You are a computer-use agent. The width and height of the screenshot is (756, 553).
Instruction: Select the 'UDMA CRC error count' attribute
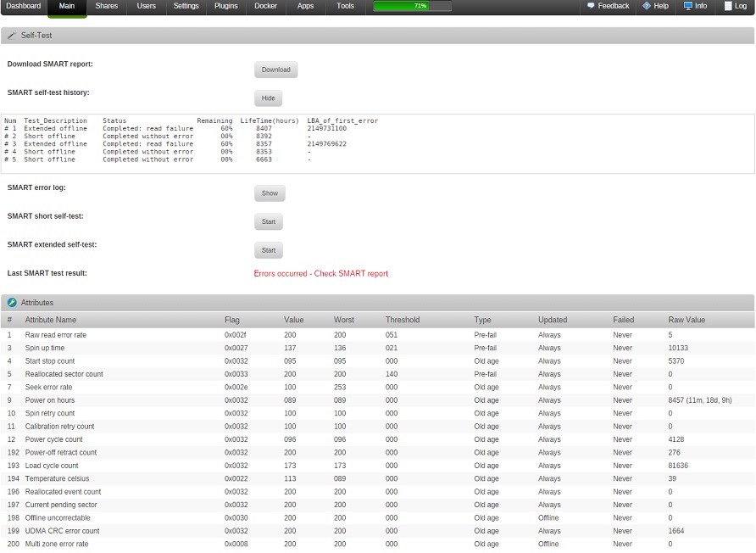click(62, 530)
